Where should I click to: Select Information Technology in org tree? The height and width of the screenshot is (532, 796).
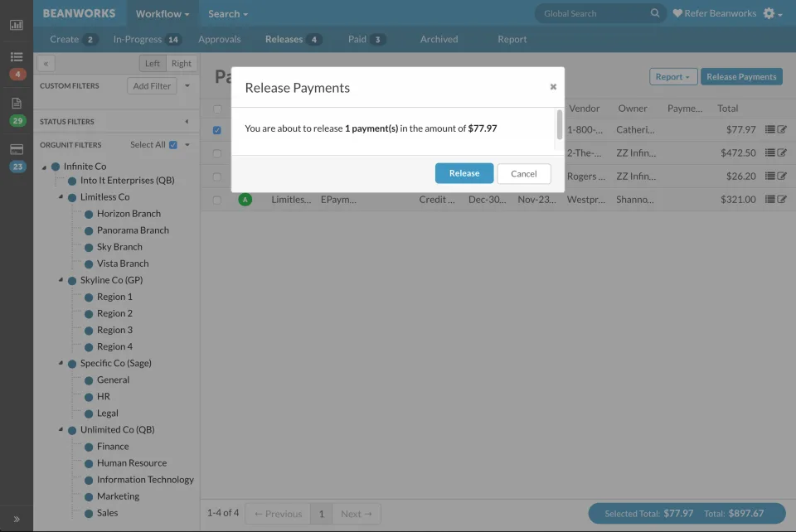(x=145, y=479)
